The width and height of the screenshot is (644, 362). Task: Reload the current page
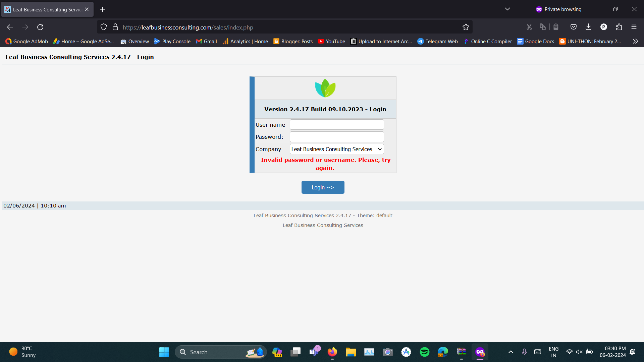[x=40, y=27]
